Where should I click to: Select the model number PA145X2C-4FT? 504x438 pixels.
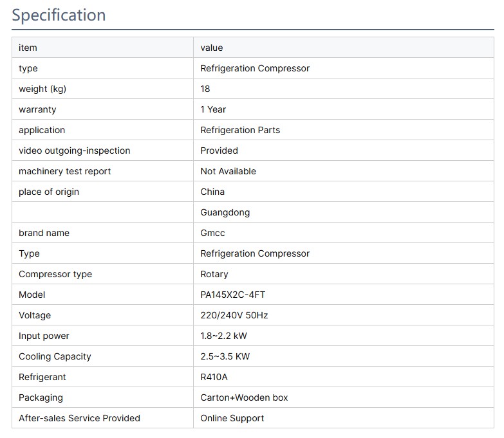(x=232, y=295)
